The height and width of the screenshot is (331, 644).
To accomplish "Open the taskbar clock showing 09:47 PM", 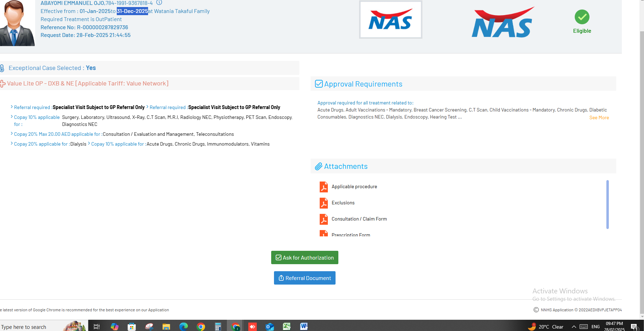I will coord(614,326).
